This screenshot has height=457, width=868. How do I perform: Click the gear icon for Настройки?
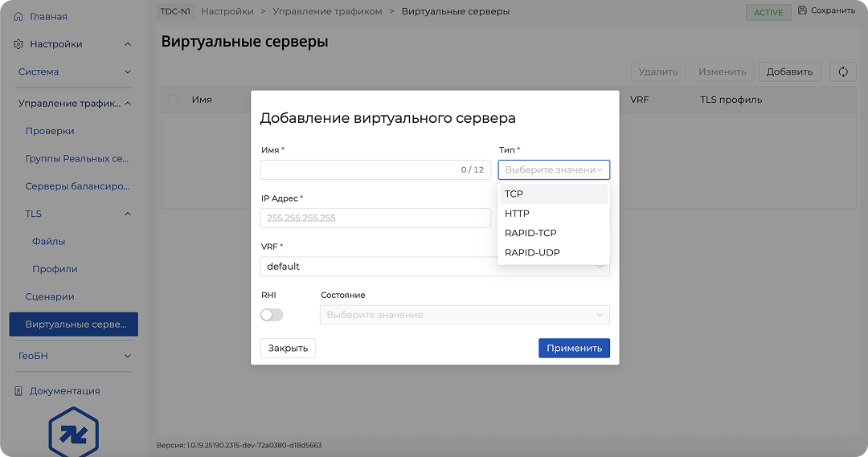(x=19, y=44)
